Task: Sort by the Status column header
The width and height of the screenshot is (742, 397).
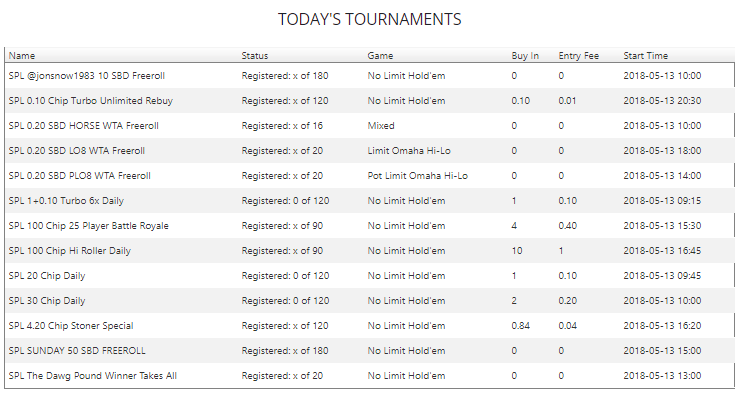Action: click(255, 56)
